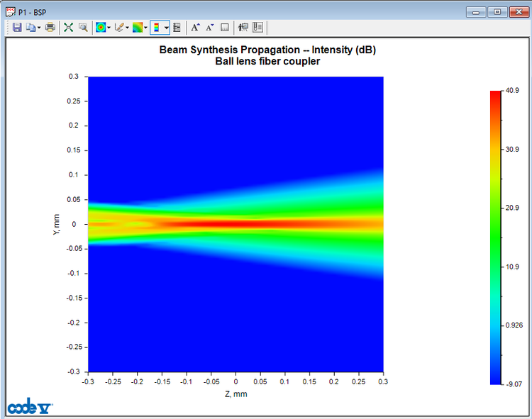Image resolution: width=532 pixels, height=419 pixels.
Task: Click the plot title 'Beam Synthesis Propagation -- Intensity (dB)'
Action: [x=267, y=50]
